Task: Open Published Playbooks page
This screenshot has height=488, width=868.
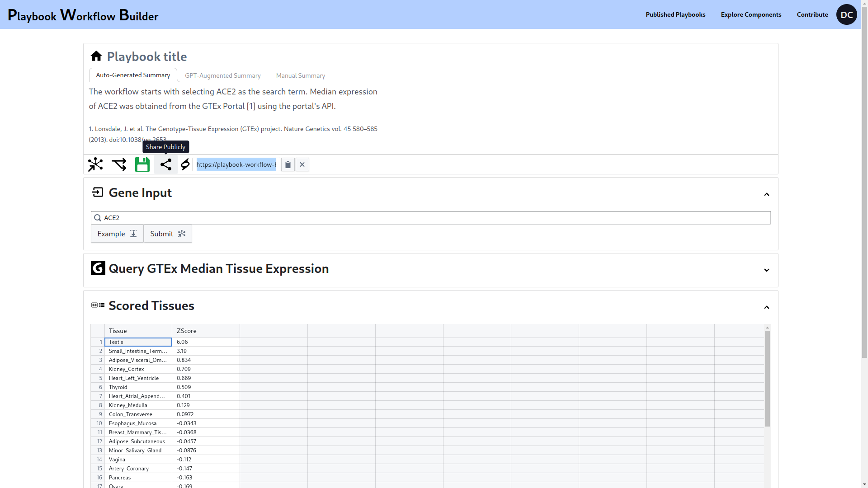Action: click(675, 14)
